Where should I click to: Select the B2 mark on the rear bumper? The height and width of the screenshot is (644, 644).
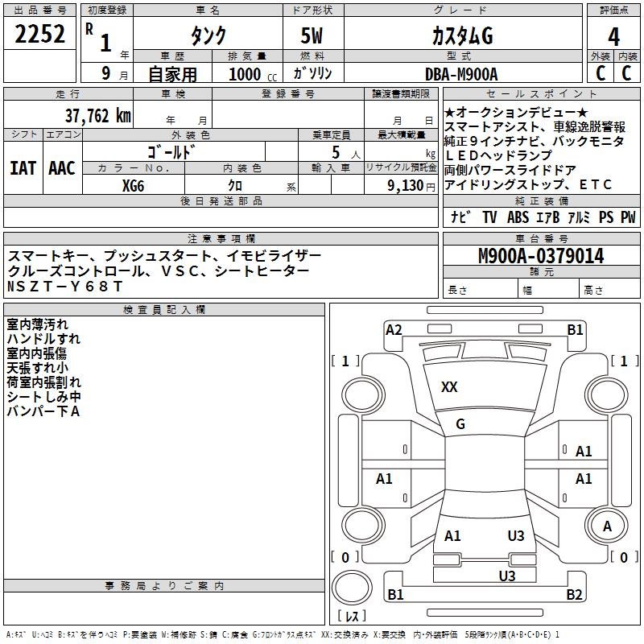[574, 594]
